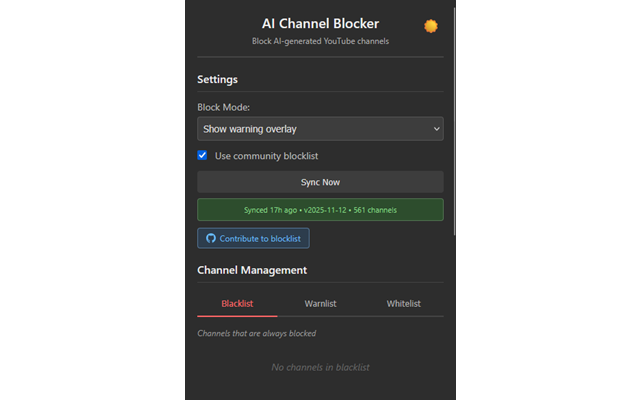Image resolution: width=640 pixels, height=400 pixels.
Task: Uncheck Use community blocklist checkbox
Action: click(x=202, y=155)
